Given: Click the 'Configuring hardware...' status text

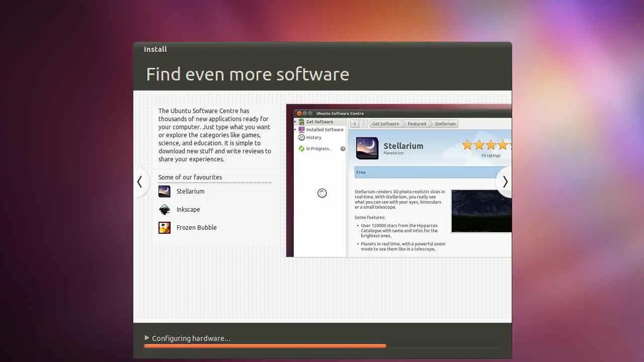Looking at the screenshot, I should point(191,338).
